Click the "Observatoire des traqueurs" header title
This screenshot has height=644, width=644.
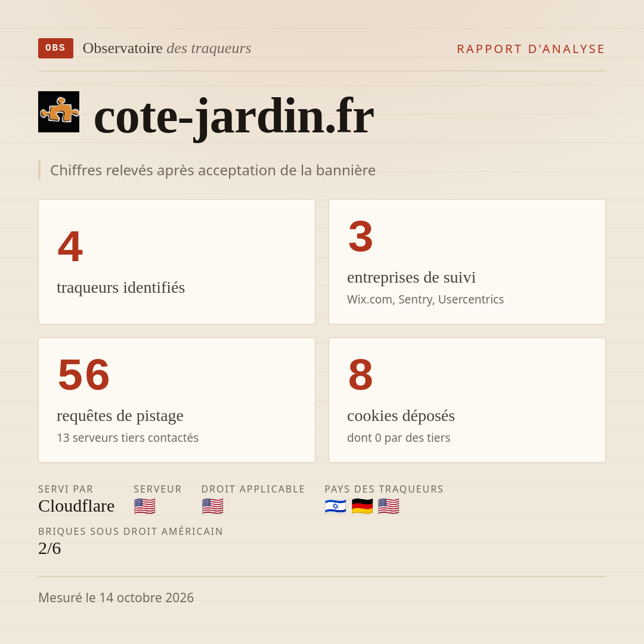pyautogui.click(x=167, y=48)
